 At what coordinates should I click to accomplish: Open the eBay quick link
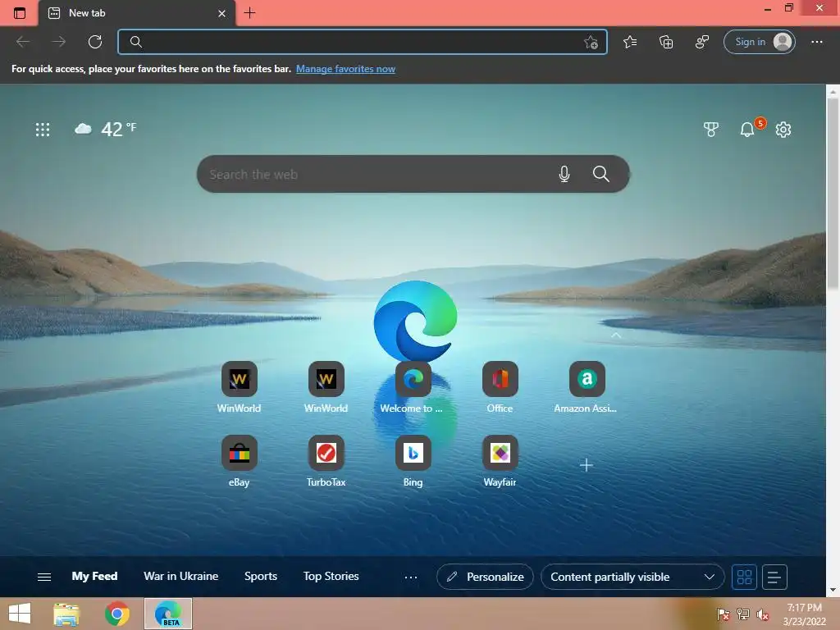tap(239, 461)
